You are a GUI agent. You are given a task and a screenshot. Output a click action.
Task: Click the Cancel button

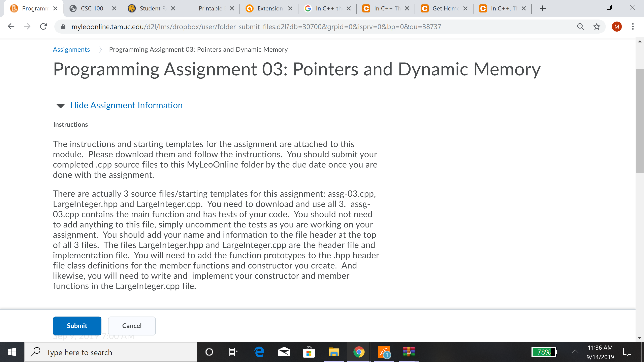[132, 326]
